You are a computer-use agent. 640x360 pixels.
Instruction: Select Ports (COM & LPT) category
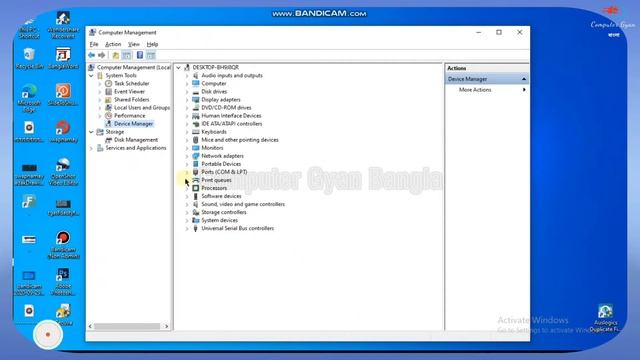224,172
